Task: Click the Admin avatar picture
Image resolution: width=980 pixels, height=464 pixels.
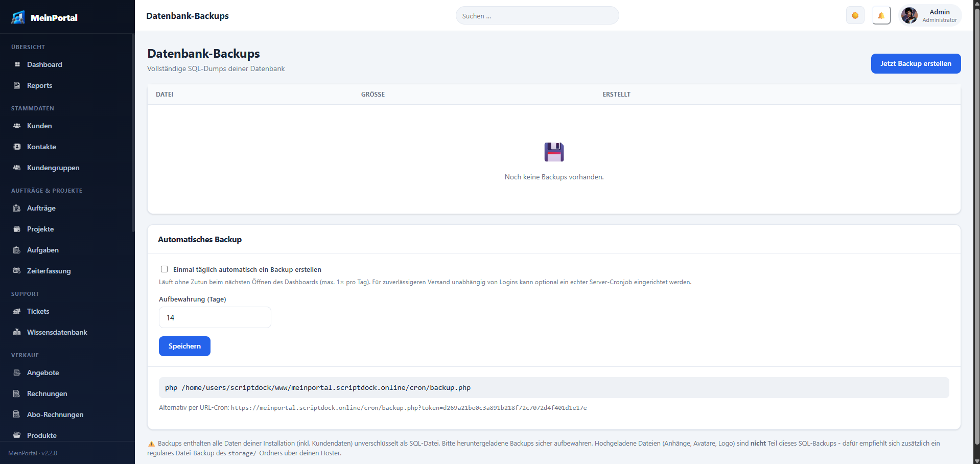Action: 909,15
